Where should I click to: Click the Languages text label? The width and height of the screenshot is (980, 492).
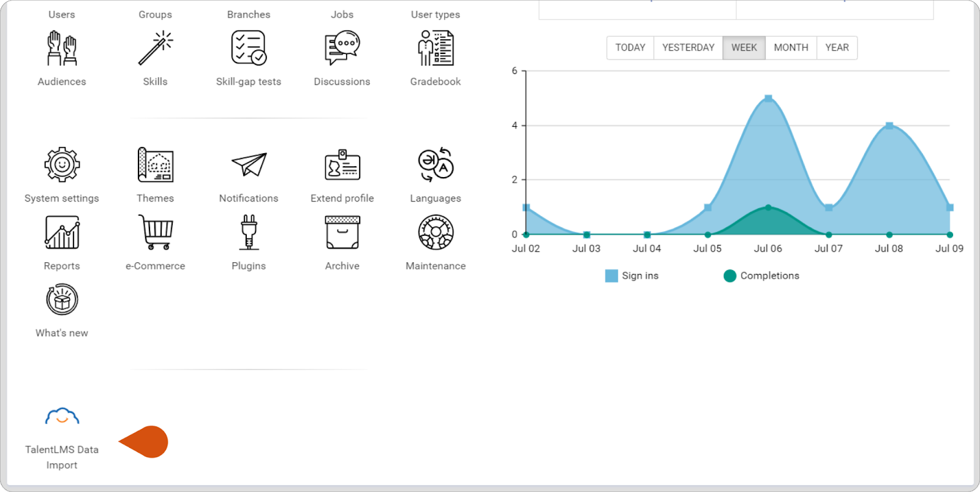[x=435, y=199]
